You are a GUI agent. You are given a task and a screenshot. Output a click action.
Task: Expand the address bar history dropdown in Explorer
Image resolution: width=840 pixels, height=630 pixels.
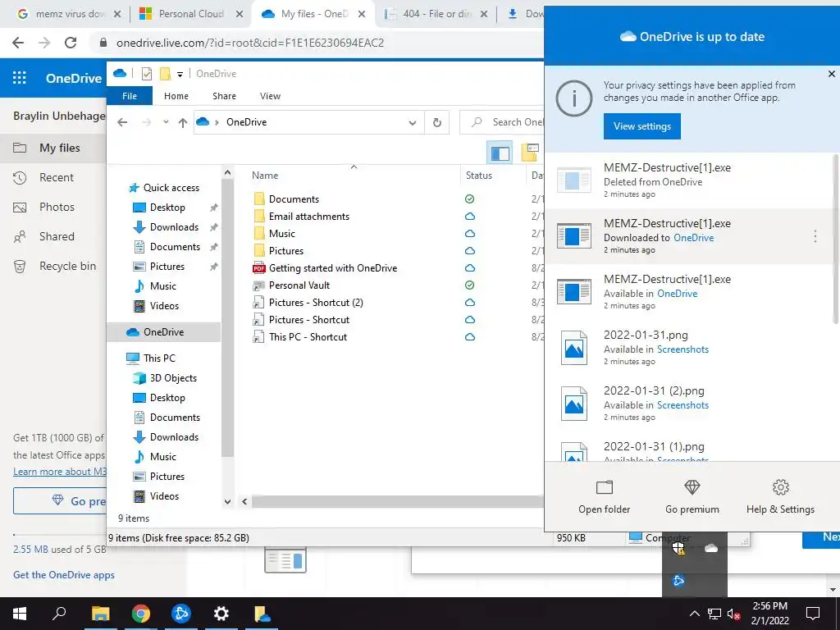click(412, 122)
